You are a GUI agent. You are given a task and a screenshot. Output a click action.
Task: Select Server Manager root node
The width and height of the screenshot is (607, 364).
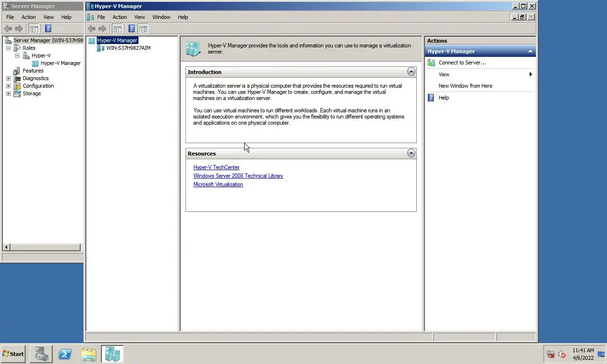click(x=48, y=40)
